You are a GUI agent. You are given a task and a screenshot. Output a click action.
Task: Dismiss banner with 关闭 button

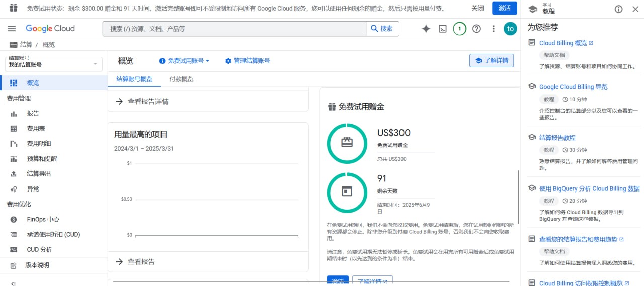pyautogui.click(x=478, y=8)
